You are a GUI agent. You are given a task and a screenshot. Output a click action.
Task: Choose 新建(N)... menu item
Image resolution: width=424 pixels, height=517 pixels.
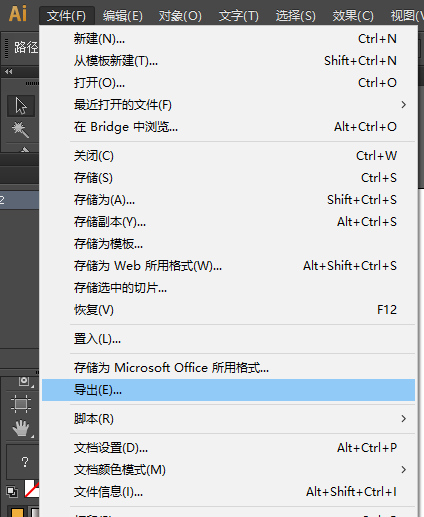click(228, 39)
